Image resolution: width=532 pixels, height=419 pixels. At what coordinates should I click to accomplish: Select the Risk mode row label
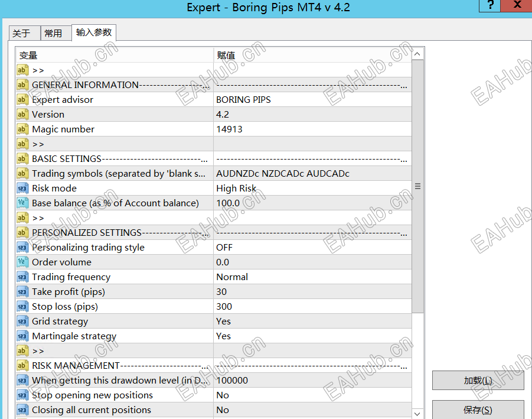[54, 188]
